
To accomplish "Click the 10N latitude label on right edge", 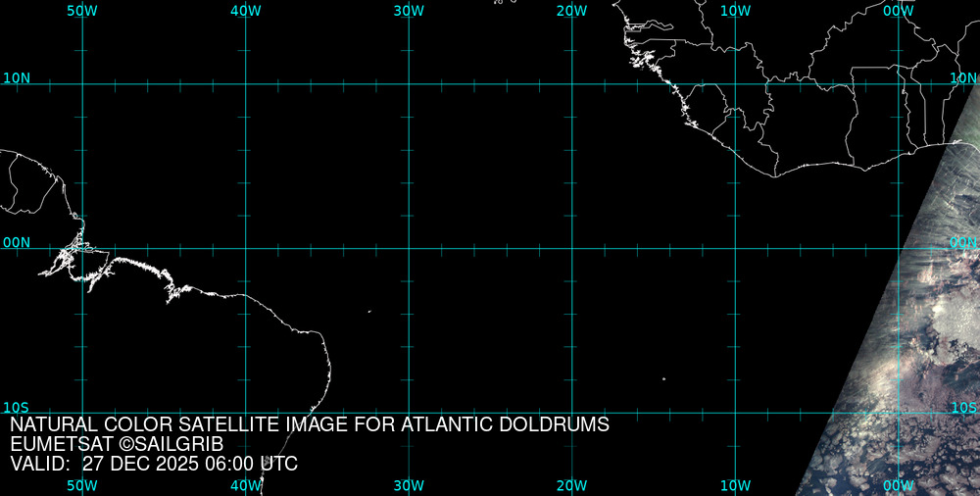I will click(x=963, y=77).
